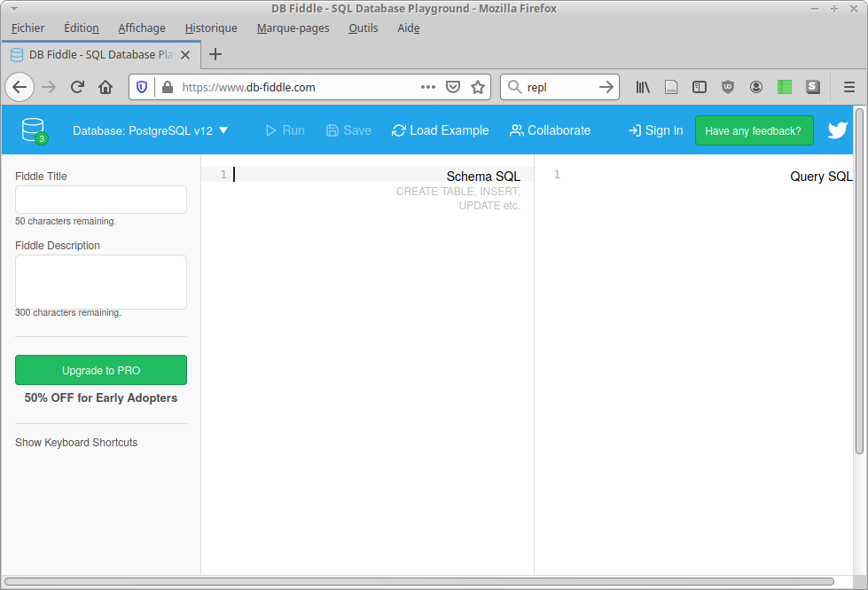This screenshot has width=868, height=590.
Task: Click into the Query SQL editor
Action: [x=694, y=364]
